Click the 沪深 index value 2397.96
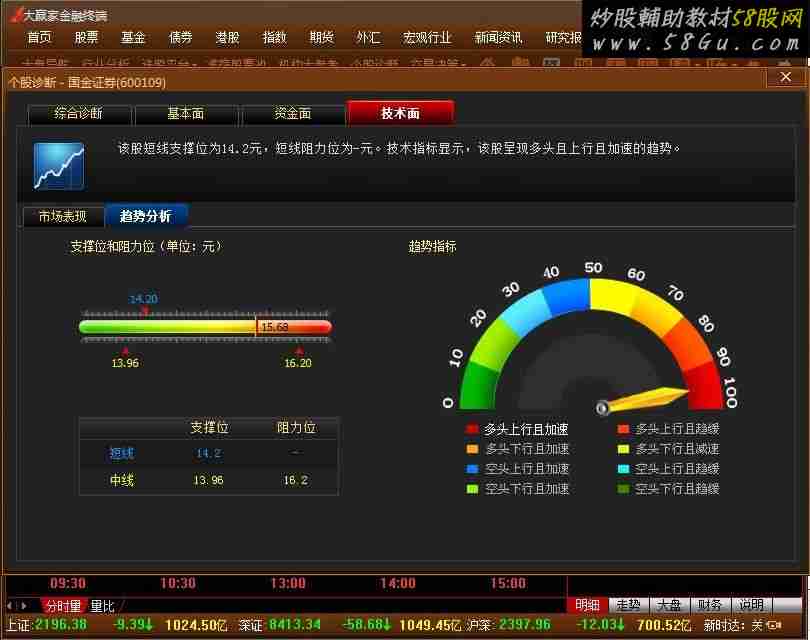This screenshot has width=810, height=640. pos(525,625)
